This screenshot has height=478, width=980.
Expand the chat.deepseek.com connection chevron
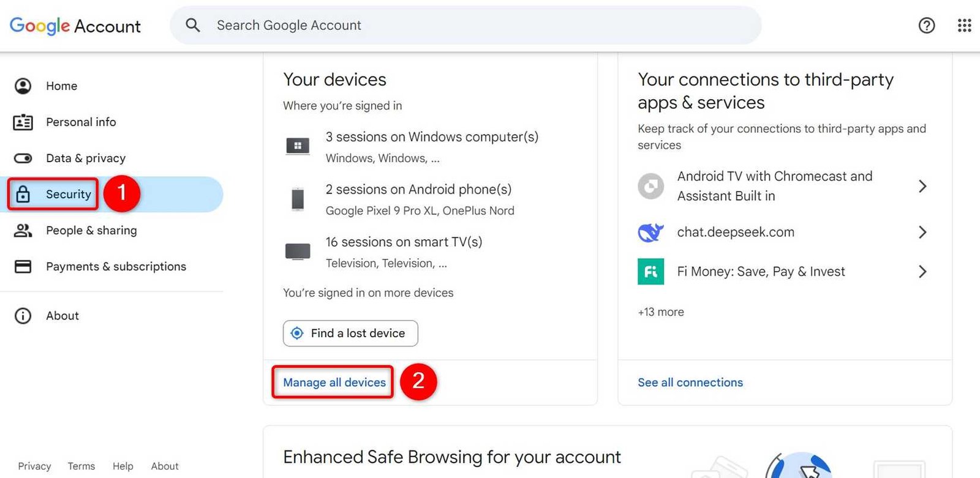click(922, 232)
